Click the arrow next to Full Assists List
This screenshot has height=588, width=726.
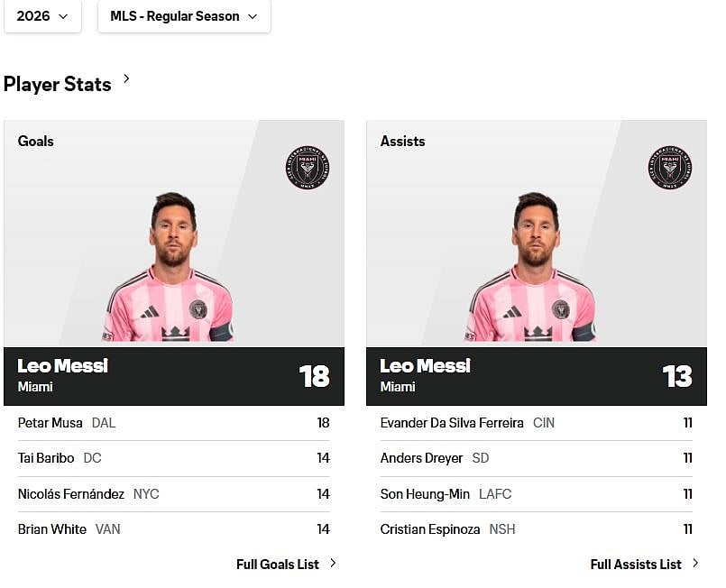pos(695,564)
